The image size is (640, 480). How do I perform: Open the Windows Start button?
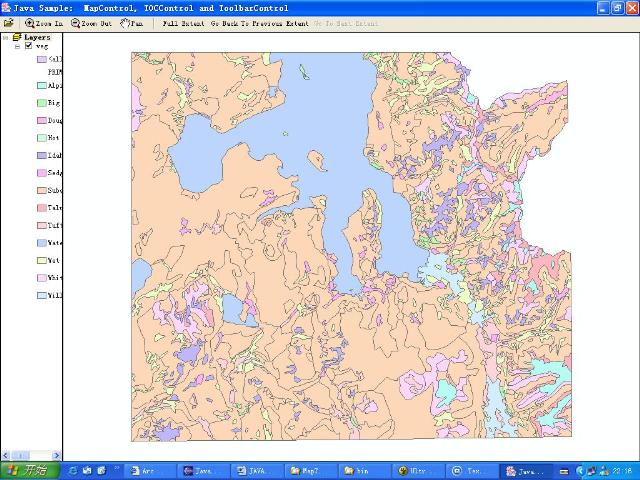(30, 471)
